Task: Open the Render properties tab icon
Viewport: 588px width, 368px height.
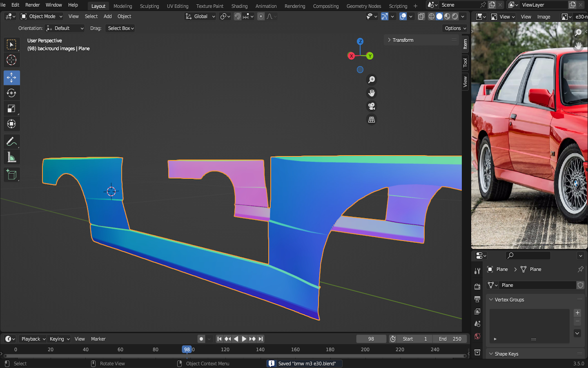Action: 477,287
